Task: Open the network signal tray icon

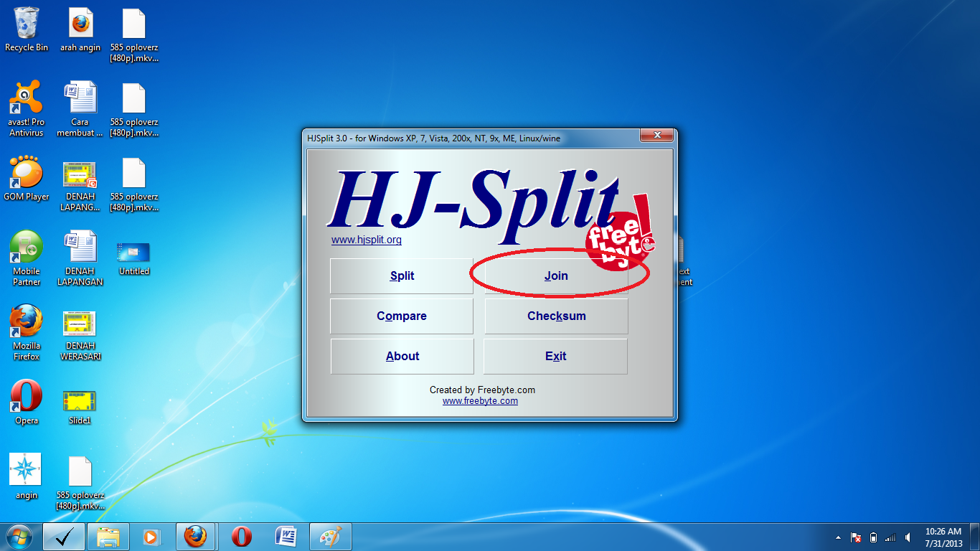Action: 890,537
